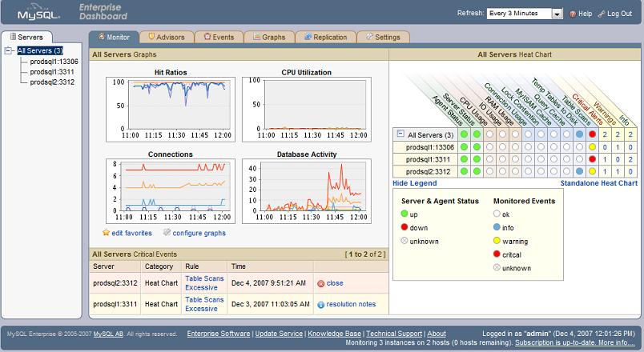Open the MySQL AB footer link
Image resolution: width=644 pixels, height=352 pixels.
pyautogui.click(x=108, y=334)
